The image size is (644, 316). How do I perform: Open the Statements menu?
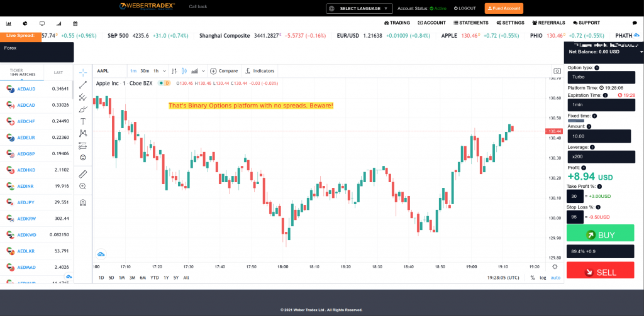pyautogui.click(x=471, y=23)
